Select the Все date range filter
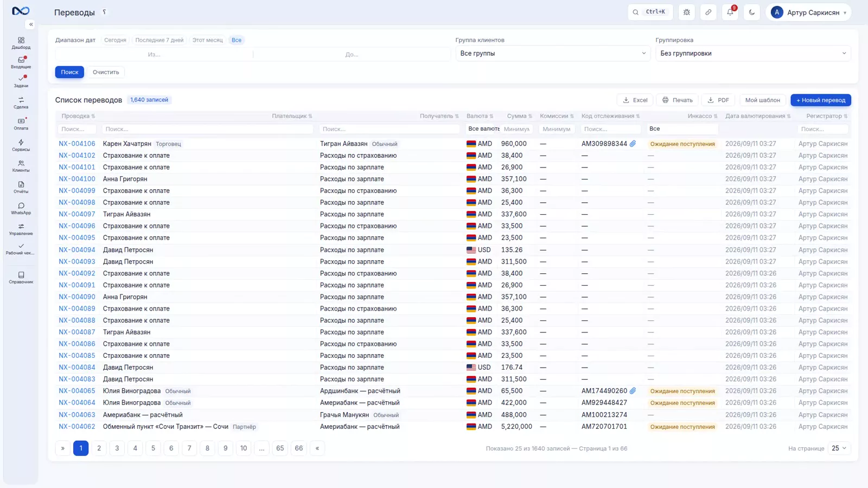Viewport: 868px width, 488px height. click(237, 40)
